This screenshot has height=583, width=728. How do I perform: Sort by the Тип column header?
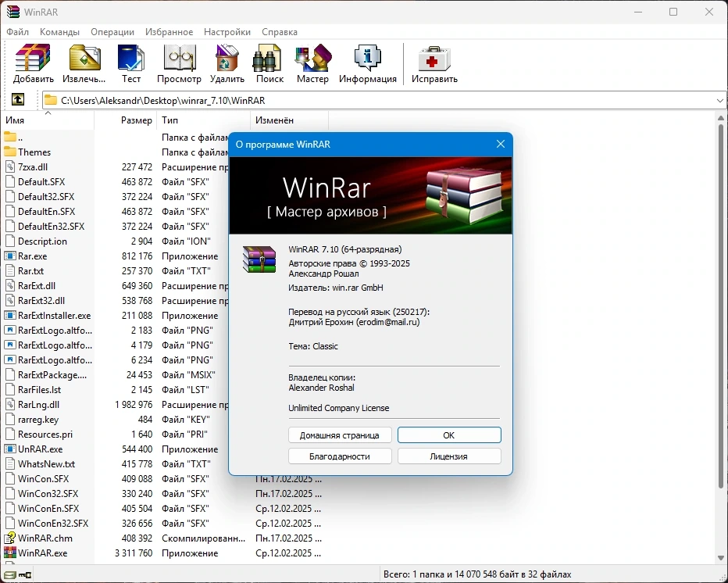pos(203,120)
